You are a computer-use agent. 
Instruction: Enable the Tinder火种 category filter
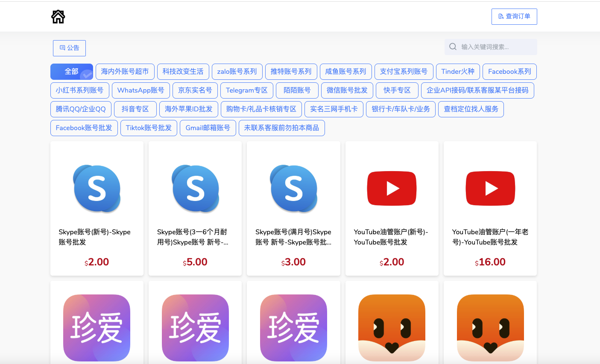(x=458, y=72)
